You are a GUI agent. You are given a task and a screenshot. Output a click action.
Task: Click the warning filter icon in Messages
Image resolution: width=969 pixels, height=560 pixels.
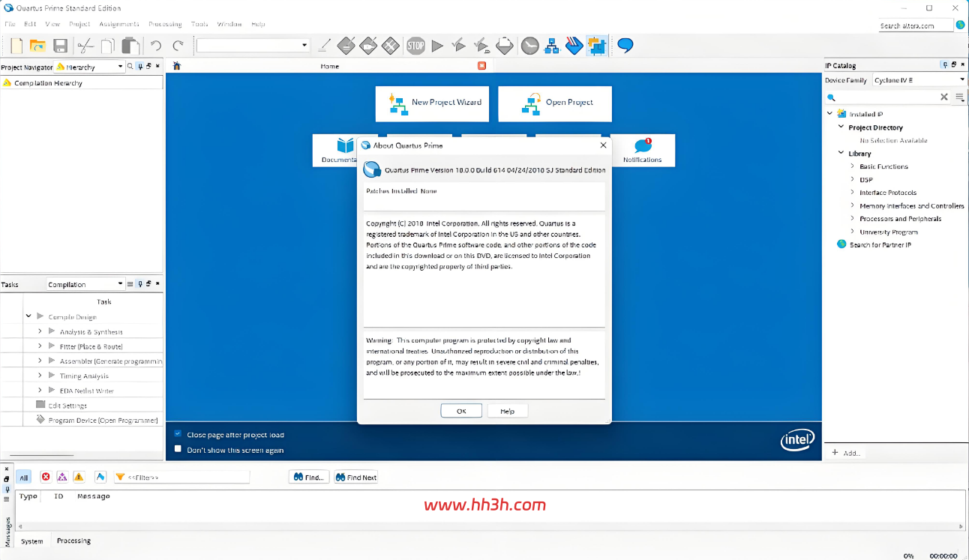(x=79, y=477)
